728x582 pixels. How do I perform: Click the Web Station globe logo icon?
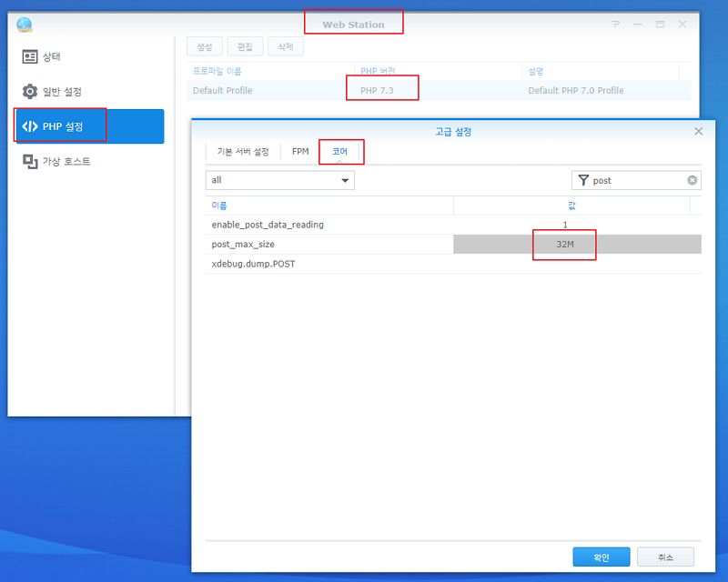pyautogui.click(x=25, y=25)
